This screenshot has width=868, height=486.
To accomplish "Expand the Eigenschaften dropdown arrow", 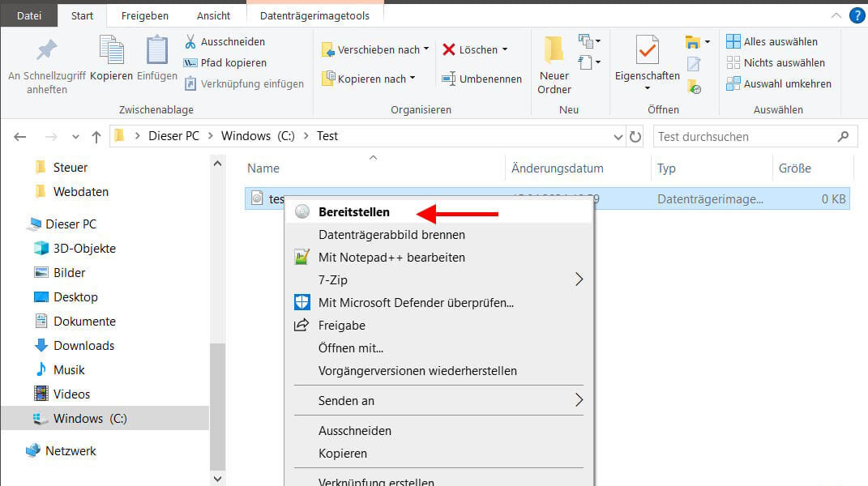I will (x=647, y=88).
